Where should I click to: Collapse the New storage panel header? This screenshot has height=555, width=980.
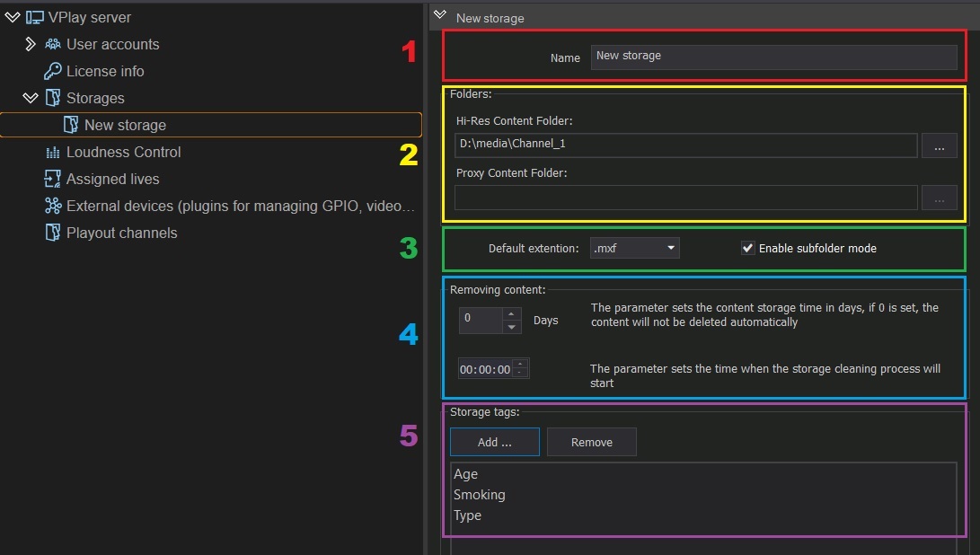[440, 14]
